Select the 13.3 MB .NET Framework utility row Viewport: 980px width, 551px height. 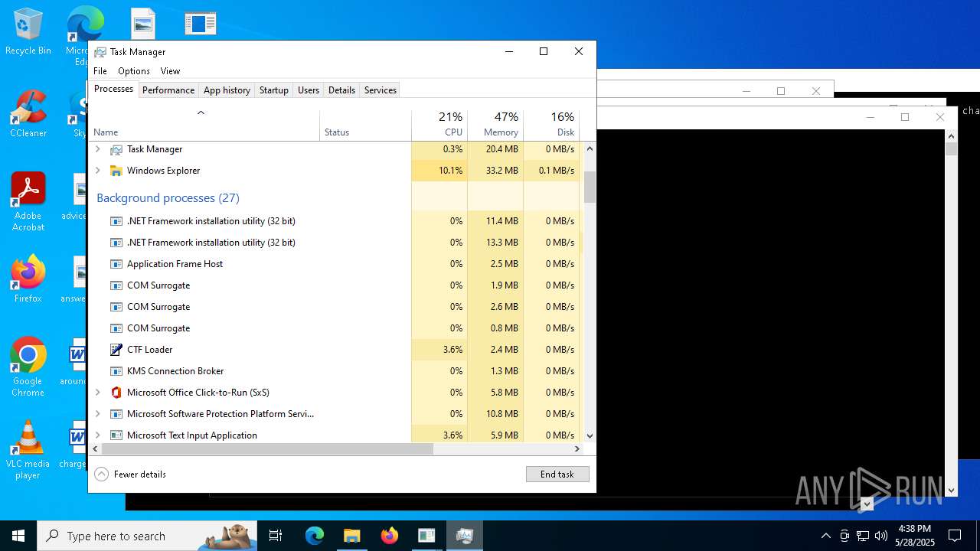(335, 243)
